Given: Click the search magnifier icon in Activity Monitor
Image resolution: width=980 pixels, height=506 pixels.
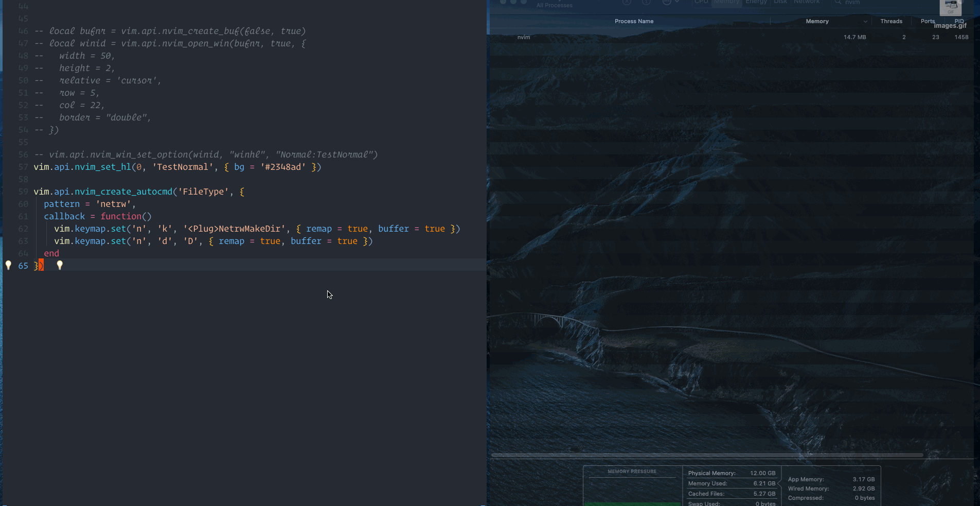Looking at the screenshot, I should coord(838,3).
